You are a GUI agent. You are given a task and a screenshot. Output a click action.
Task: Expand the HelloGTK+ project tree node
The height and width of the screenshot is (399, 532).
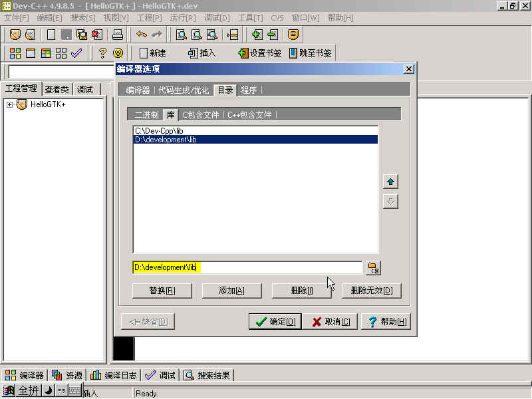coord(9,104)
